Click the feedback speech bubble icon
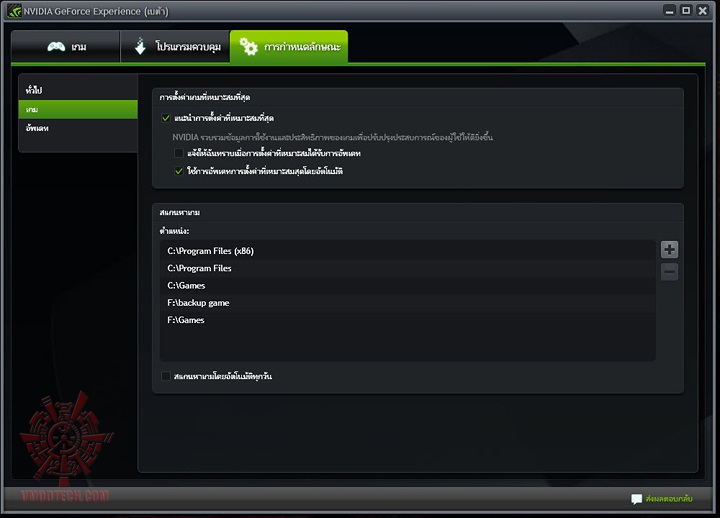 [x=636, y=499]
